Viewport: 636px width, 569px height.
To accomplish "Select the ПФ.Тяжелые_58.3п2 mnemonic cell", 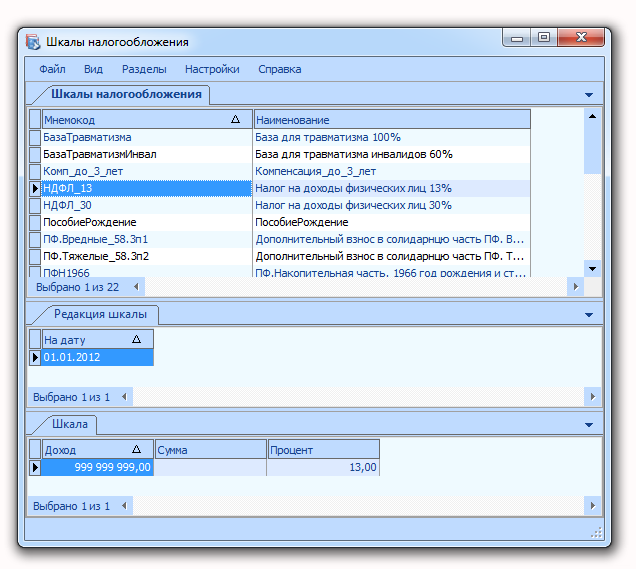I will pos(147,257).
